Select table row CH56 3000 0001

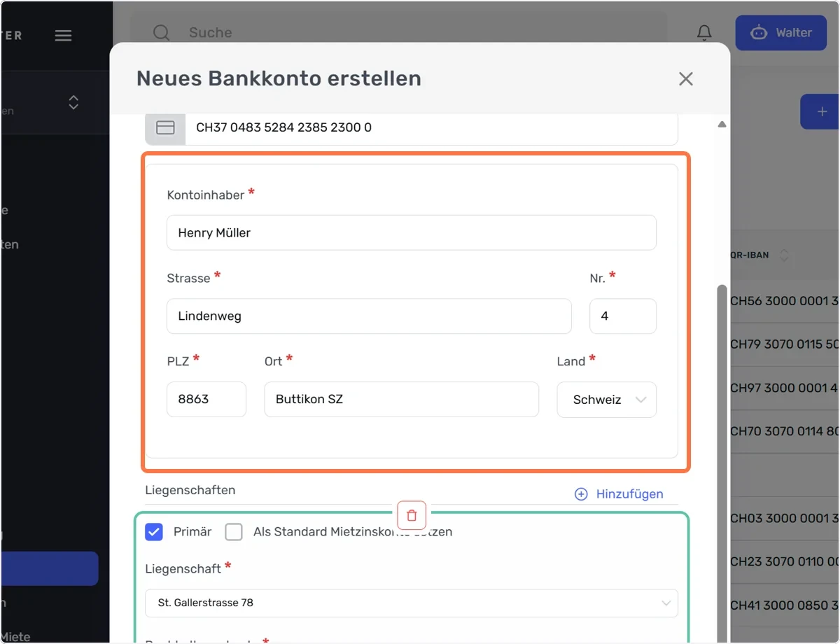(785, 301)
